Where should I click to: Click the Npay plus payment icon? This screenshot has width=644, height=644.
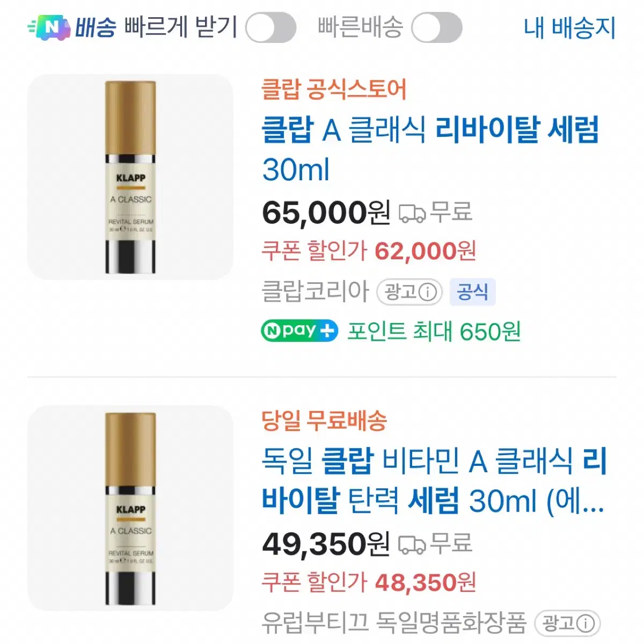[298, 330]
